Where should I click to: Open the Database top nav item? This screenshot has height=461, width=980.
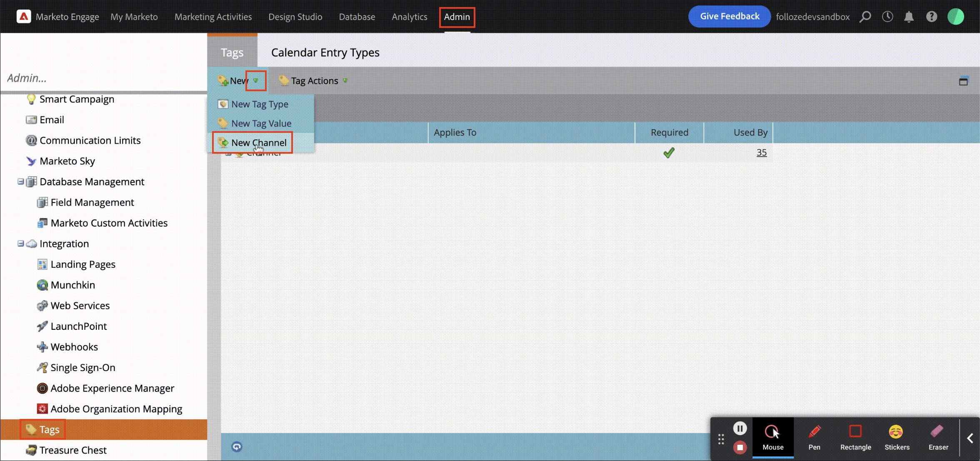[357, 17]
